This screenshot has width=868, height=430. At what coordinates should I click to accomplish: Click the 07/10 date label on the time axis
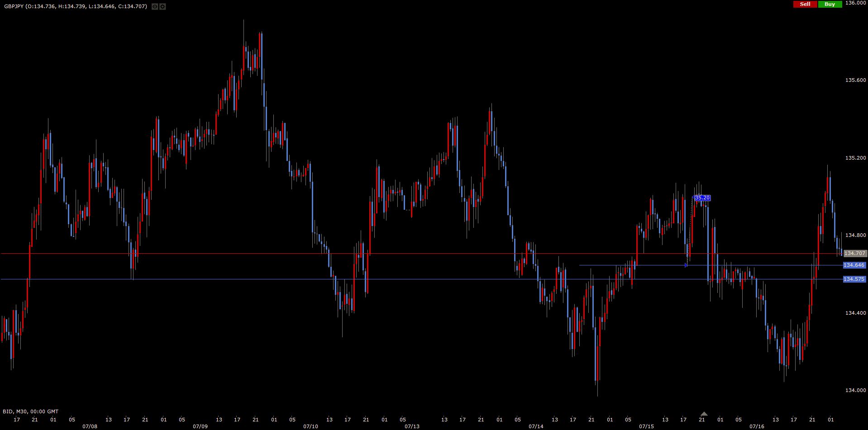tap(310, 426)
